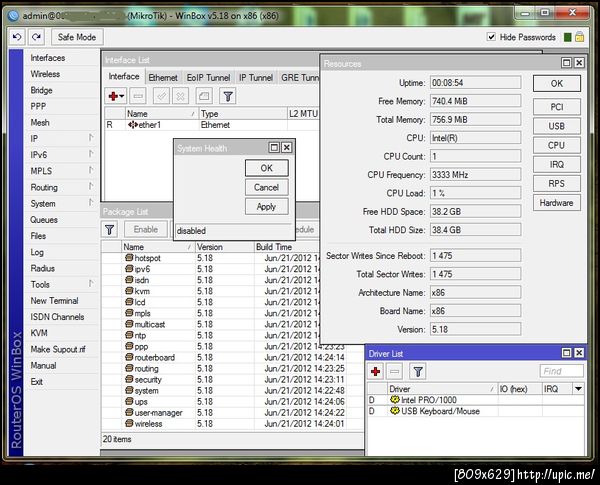
Task: Click OK in the Resources window
Action: (557, 83)
